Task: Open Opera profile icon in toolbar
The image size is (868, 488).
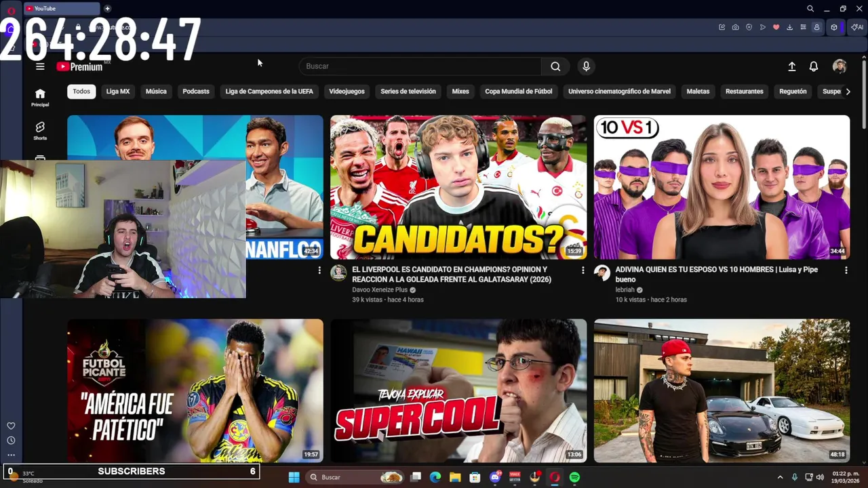Action: (x=816, y=27)
